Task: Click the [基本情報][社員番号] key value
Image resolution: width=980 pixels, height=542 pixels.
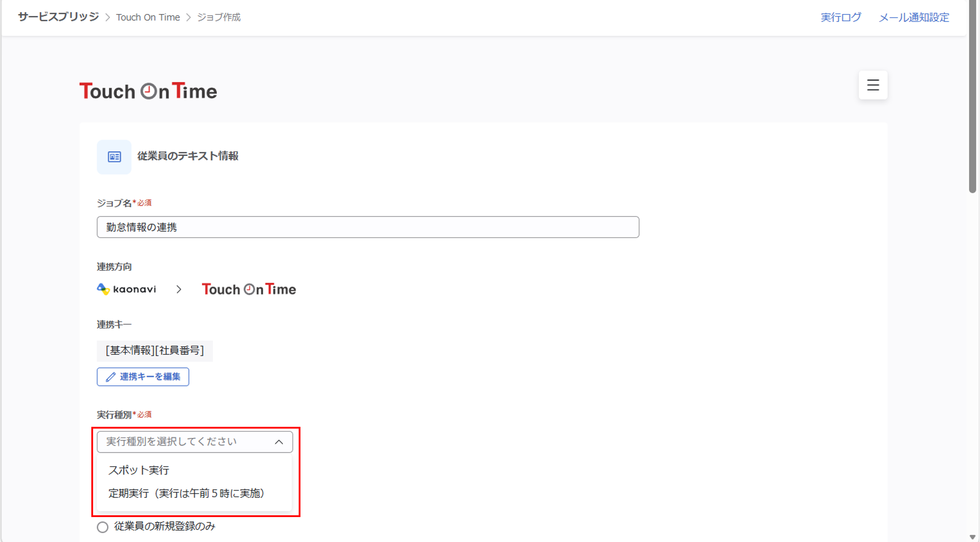Action: tap(155, 351)
